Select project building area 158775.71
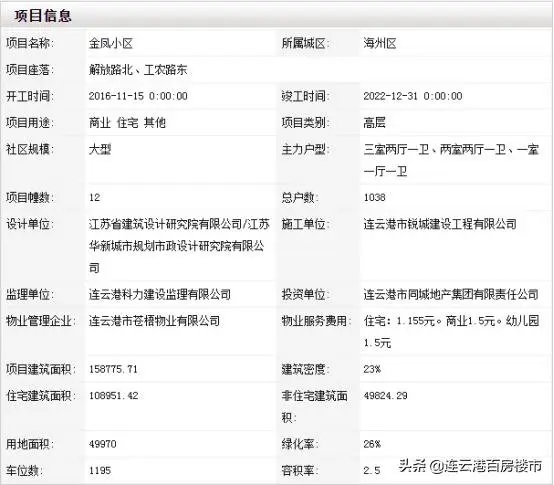The image size is (554, 485). 113,369
